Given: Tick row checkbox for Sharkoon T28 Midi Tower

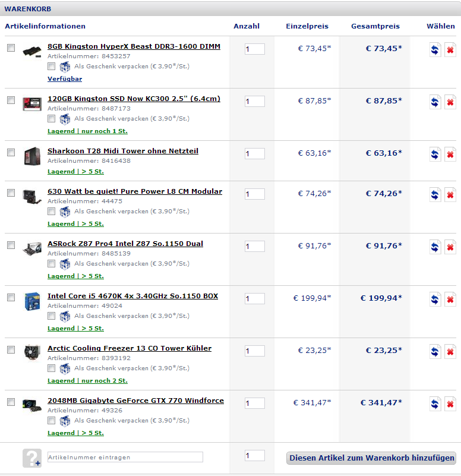Looking at the screenshot, I should [11, 152].
